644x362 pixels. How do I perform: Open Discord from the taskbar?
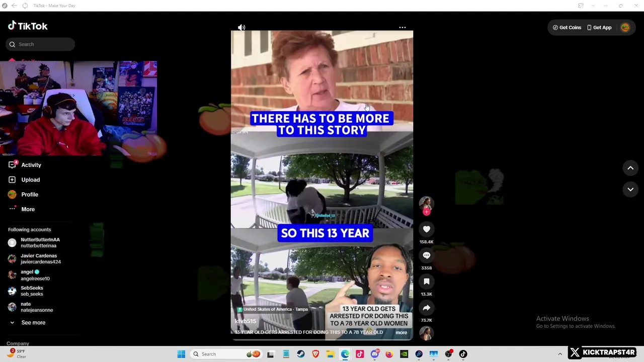click(x=374, y=354)
